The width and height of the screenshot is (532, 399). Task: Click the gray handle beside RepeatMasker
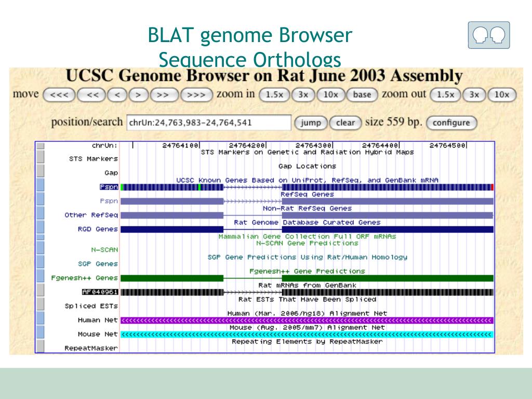coord(41,345)
